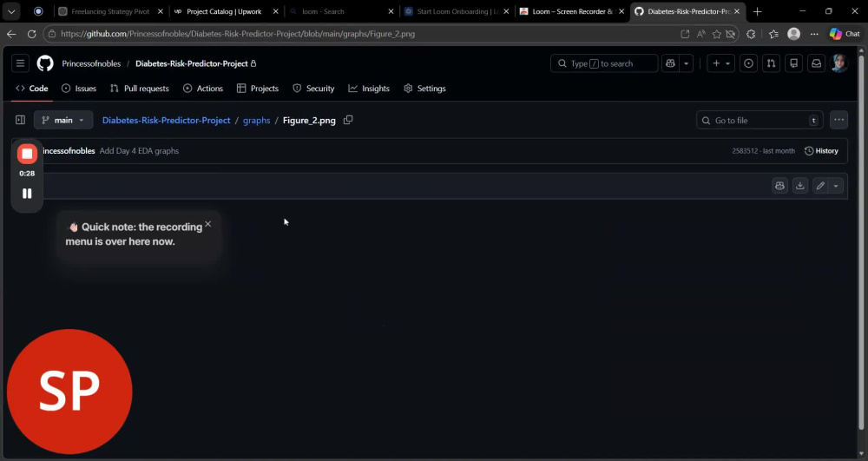Image resolution: width=868 pixels, height=461 pixels.
Task: Open the Copilot Chat sidebar button
Action: [x=845, y=34]
